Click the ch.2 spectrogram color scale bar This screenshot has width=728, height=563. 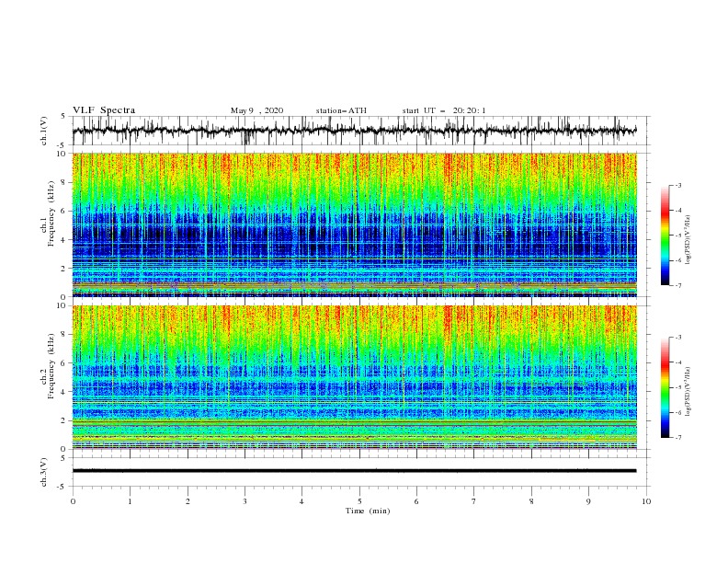[665, 387]
